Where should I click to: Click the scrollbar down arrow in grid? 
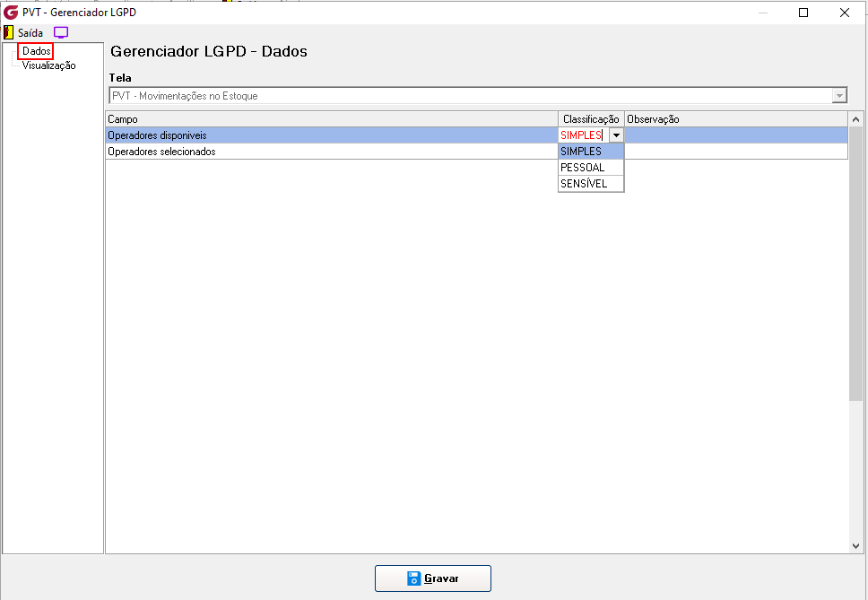pos(855,546)
